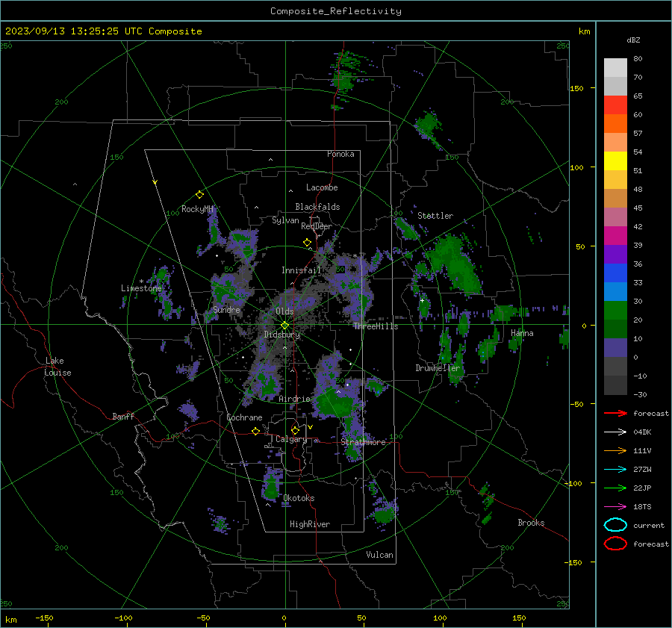Click the Blackfalds map label
The height and width of the screenshot is (628, 672).
[x=317, y=207]
